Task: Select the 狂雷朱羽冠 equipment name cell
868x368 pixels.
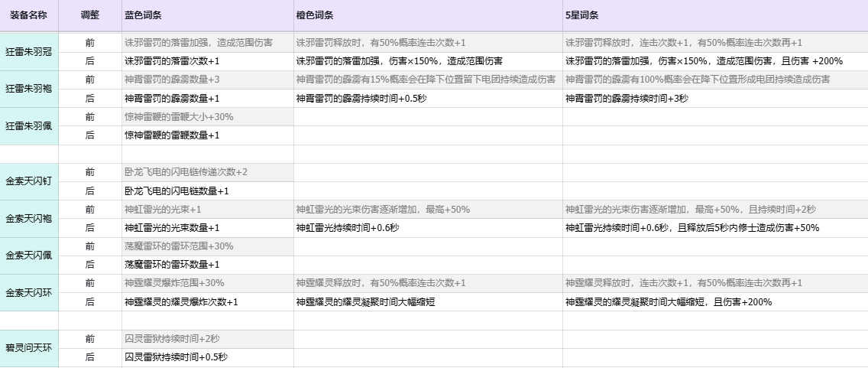Action: [x=28, y=52]
